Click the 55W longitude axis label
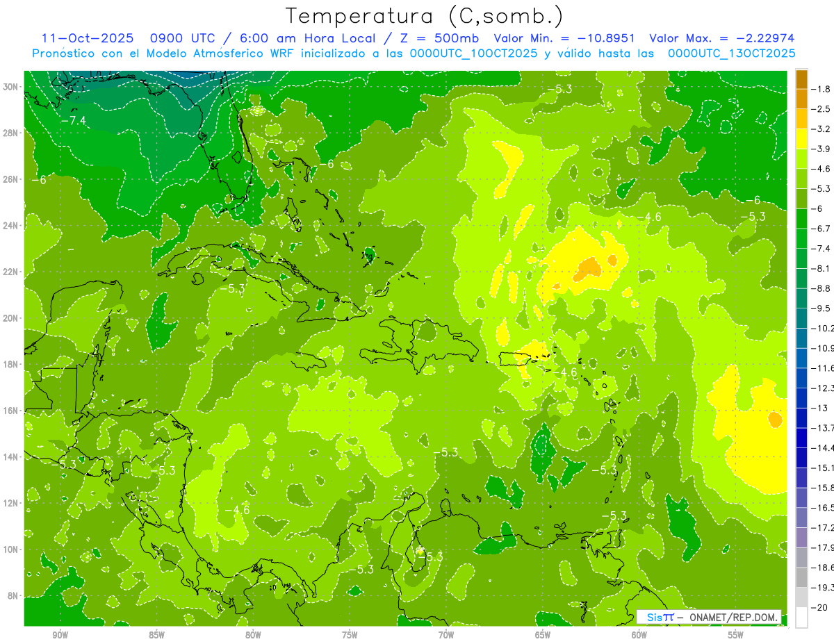 (x=736, y=634)
